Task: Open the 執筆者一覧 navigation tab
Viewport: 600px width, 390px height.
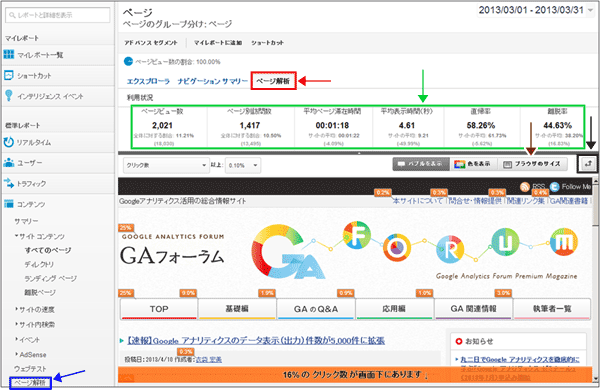Action: (551, 309)
